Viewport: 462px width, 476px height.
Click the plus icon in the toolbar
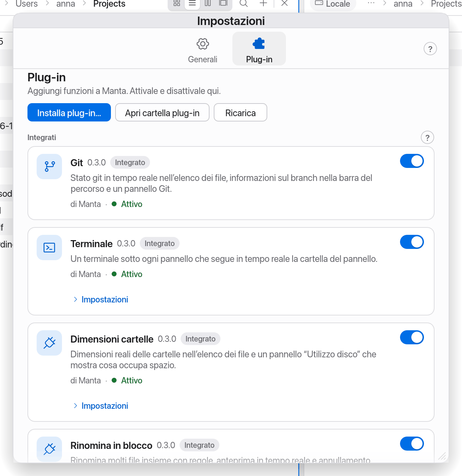coord(263,4)
